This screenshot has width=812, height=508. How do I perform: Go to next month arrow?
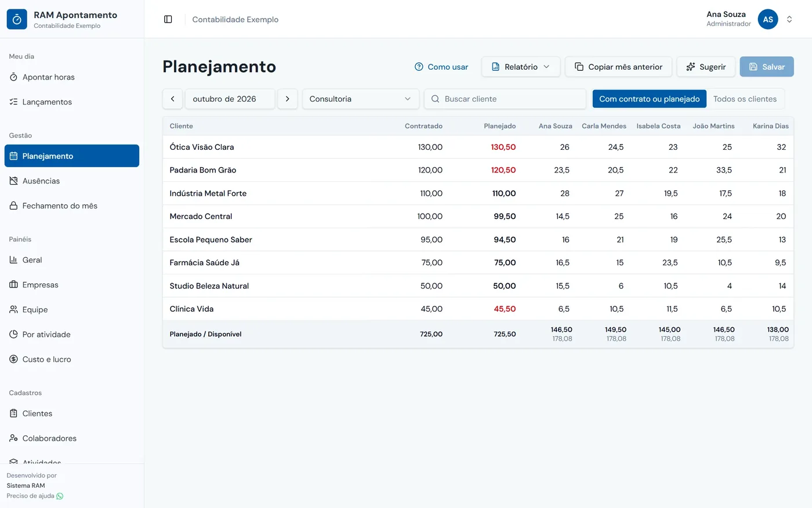[x=288, y=99]
